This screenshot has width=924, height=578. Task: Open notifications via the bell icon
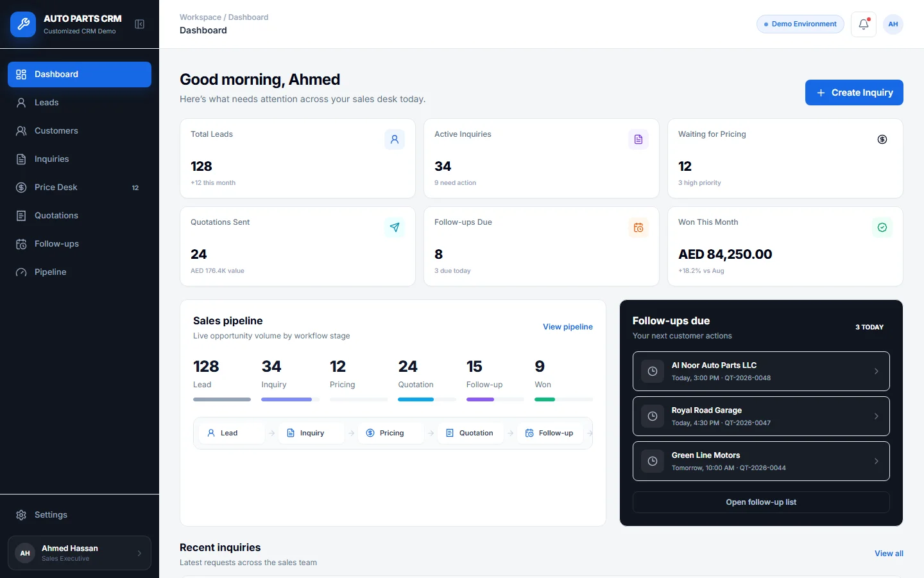[x=864, y=24]
